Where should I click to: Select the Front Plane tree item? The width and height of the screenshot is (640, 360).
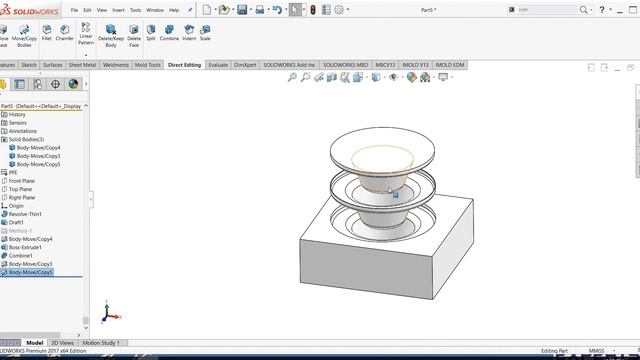point(22,181)
